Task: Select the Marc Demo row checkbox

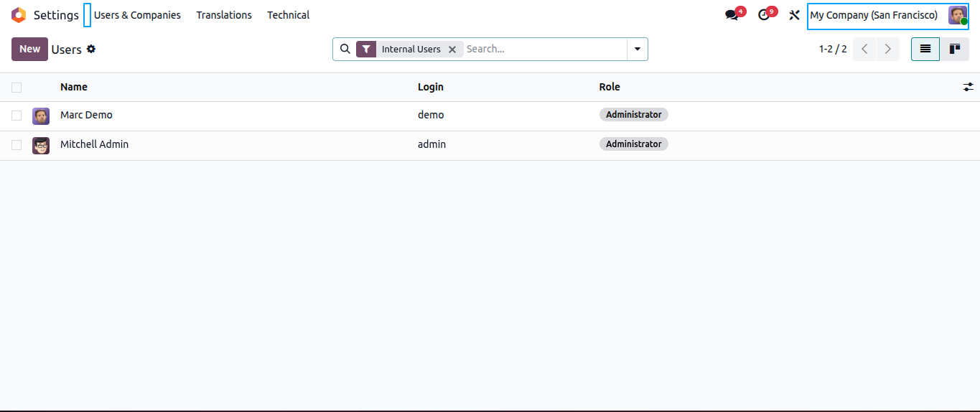Action: click(x=17, y=116)
